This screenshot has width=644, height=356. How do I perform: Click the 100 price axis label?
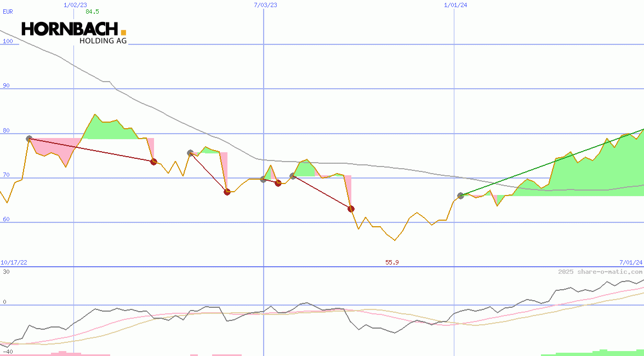pyautogui.click(x=8, y=41)
